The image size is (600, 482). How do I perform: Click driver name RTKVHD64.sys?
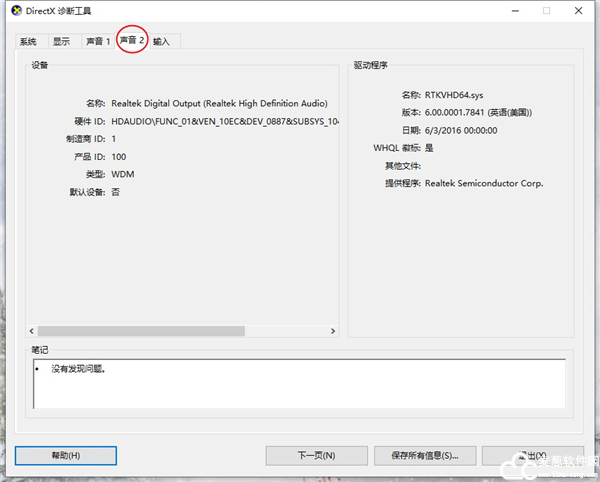coord(454,95)
